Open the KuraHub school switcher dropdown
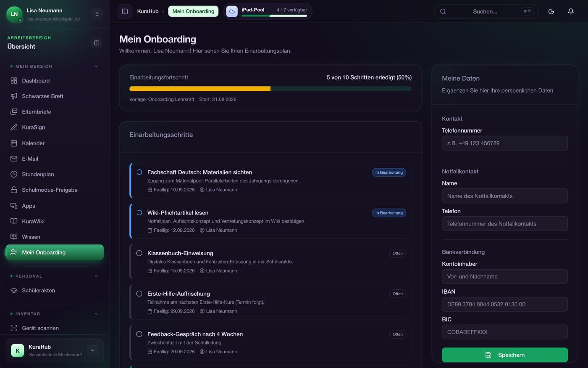This screenshot has height=368, width=588. (92, 350)
